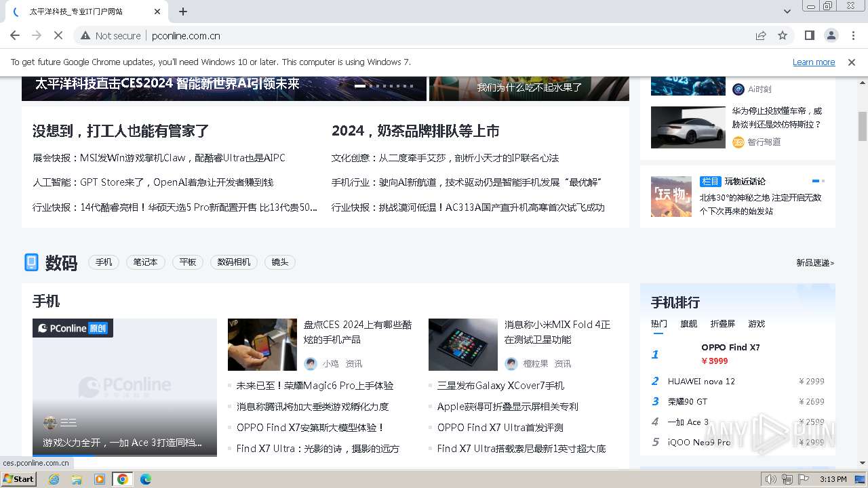Open 荣耀90 GT ranking entry

(688, 401)
